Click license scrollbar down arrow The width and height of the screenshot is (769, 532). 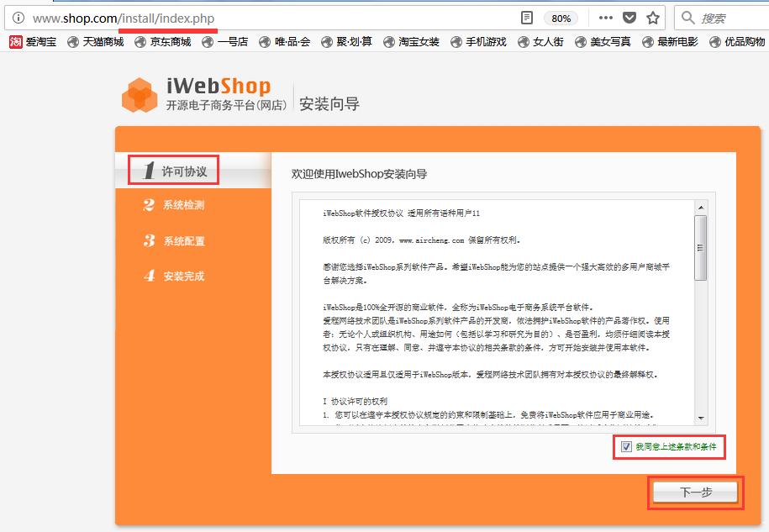pos(701,419)
